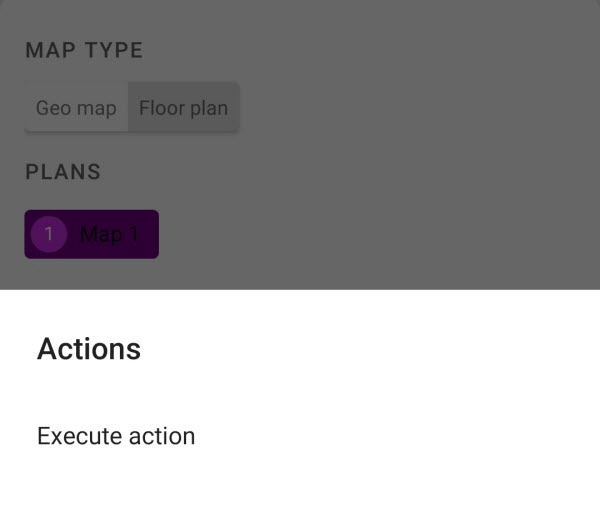The image size is (600, 508).
Task: Click the Map 1 label text
Action: pos(109,234)
